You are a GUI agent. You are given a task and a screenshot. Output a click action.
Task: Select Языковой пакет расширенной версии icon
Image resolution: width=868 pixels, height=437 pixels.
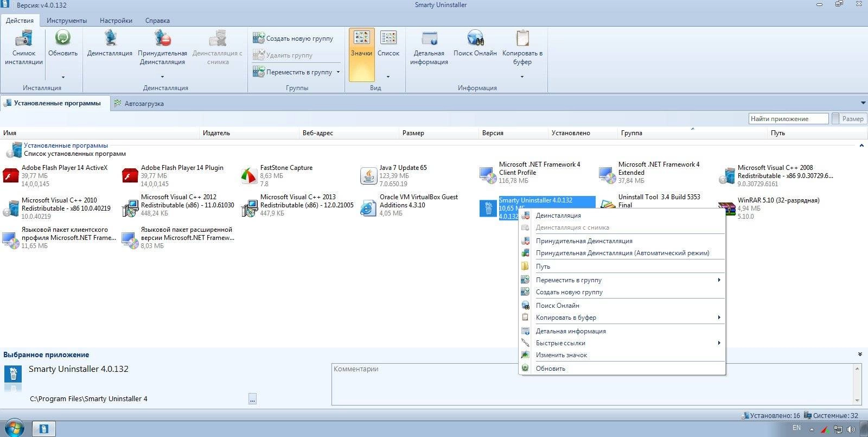pos(130,239)
